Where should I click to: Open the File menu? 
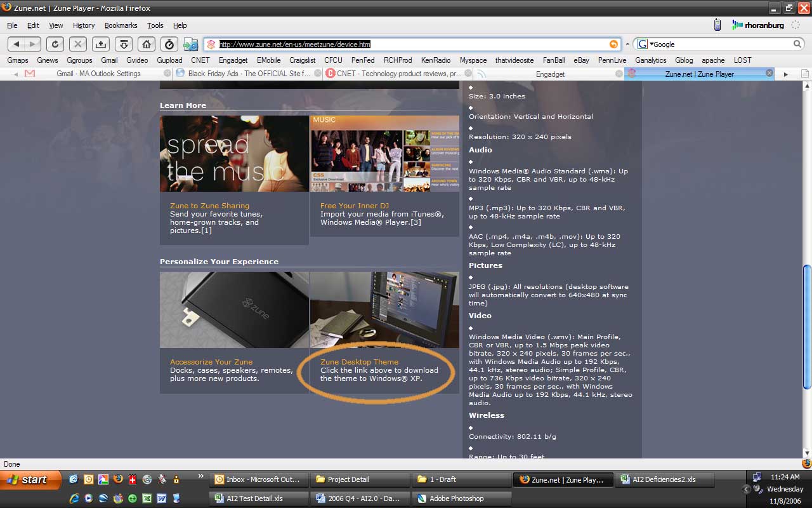click(12, 25)
